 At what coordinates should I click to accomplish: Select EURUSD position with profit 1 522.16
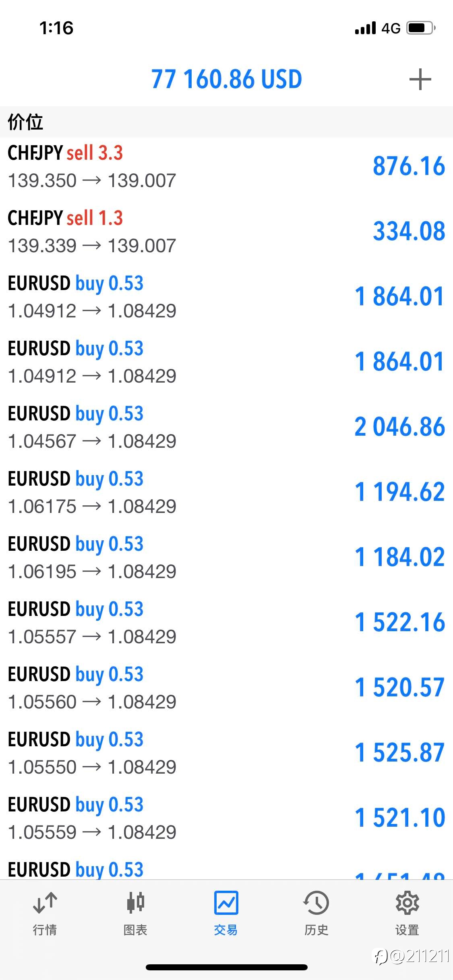tap(226, 622)
